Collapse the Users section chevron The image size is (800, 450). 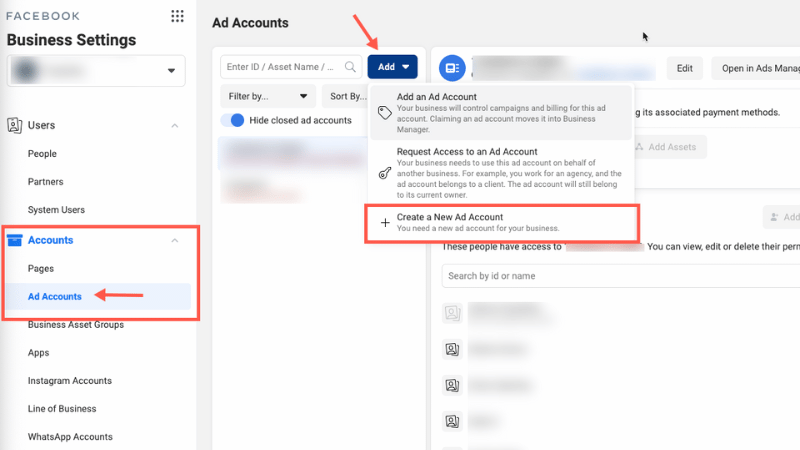(x=174, y=126)
